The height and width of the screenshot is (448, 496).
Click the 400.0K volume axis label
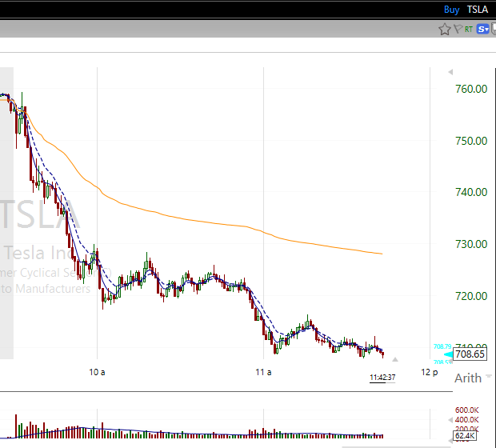click(466, 420)
